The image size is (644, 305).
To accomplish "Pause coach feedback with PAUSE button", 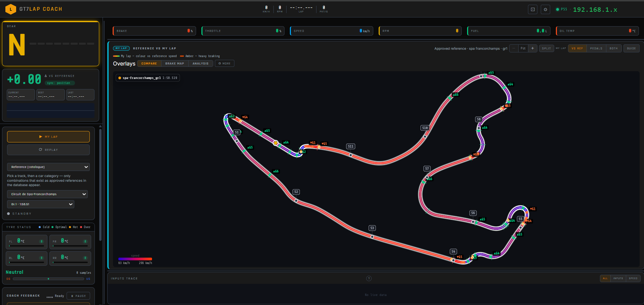I will tap(78, 296).
